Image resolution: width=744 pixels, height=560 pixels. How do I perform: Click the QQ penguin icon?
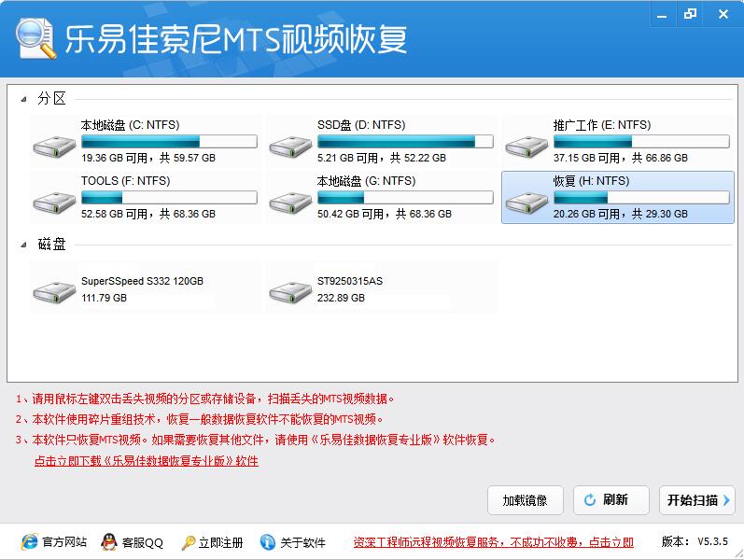(x=109, y=541)
